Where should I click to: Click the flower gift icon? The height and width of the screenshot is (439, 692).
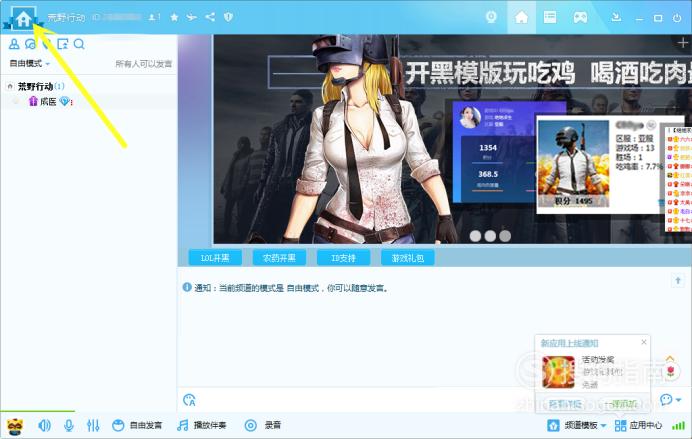(671, 371)
